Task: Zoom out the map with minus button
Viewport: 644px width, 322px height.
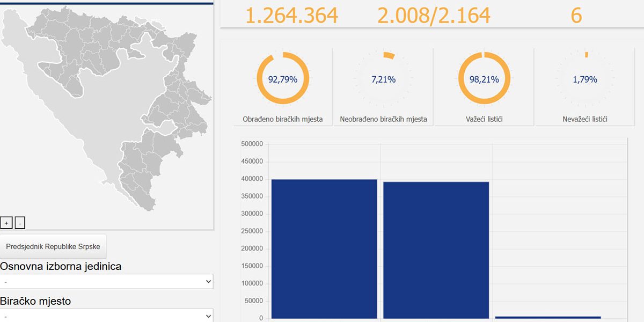Action: tap(20, 223)
